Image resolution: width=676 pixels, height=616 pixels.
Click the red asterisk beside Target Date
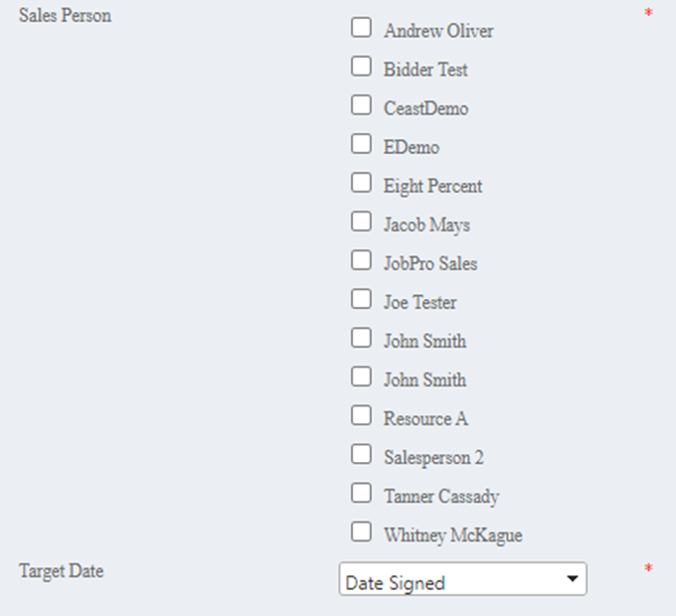point(648,570)
